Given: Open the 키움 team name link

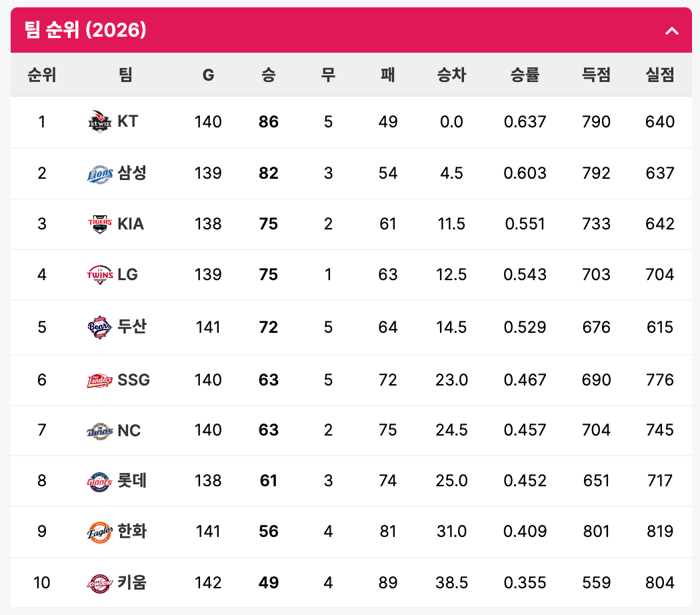Looking at the screenshot, I should 132,582.
